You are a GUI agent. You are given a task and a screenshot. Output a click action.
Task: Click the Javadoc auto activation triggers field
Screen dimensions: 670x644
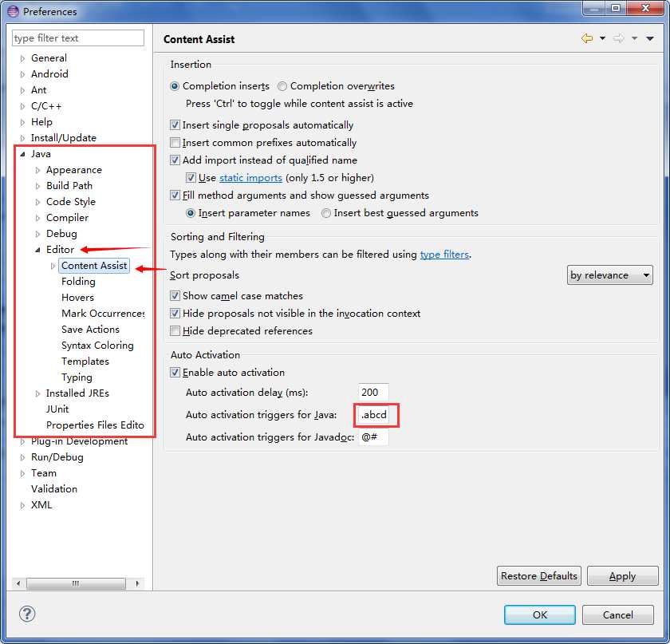(x=373, y=437)
